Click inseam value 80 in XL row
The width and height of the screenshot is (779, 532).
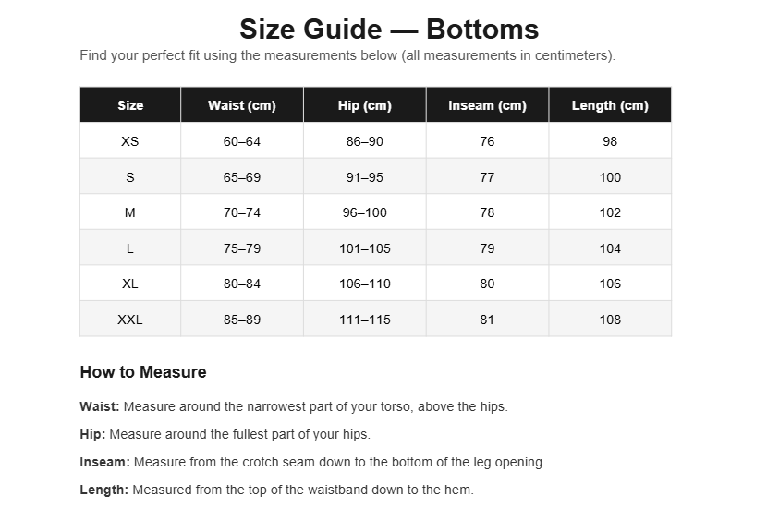(x=487, y=284)
